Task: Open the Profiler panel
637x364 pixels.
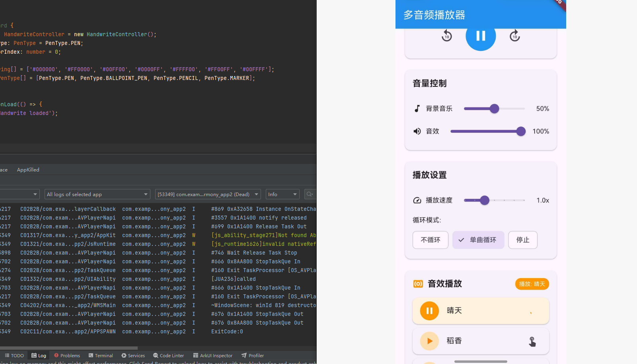Action: (x=252, y=355)
